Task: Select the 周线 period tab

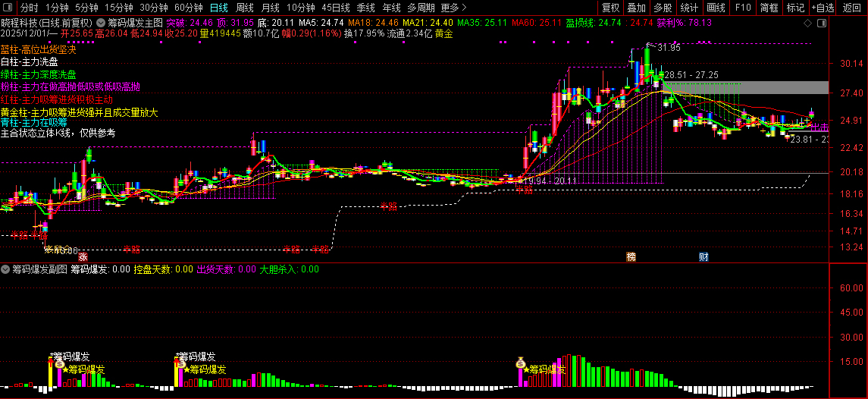Action: pos(245,8)
